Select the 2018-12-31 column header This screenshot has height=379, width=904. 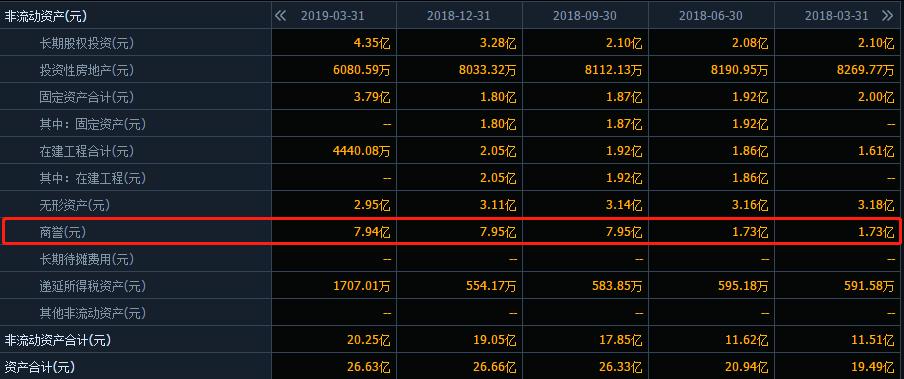click(x=458, y=16)
